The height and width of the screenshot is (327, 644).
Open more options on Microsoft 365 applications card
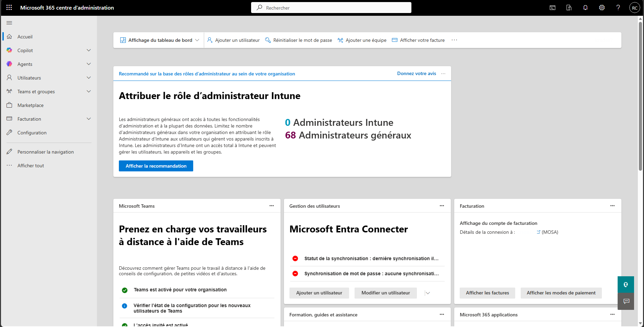coord(612,314)
